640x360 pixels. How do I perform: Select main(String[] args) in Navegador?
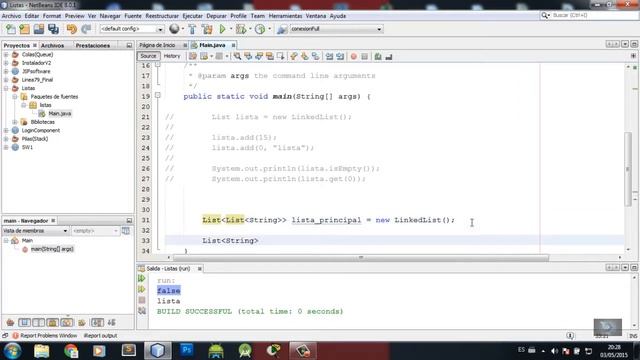(x=52, y=249)
